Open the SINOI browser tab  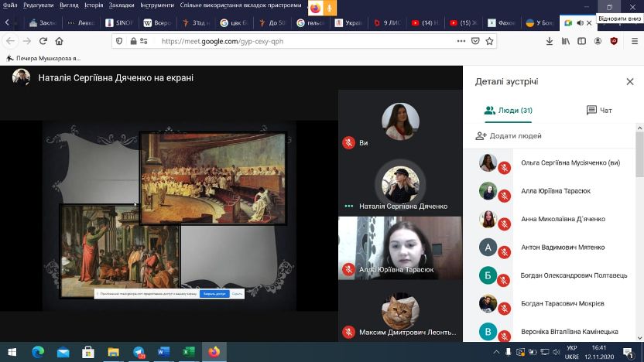click(119, 23)
